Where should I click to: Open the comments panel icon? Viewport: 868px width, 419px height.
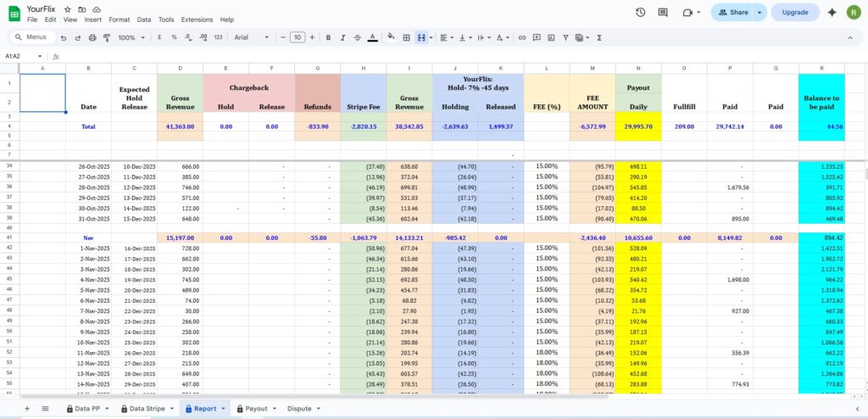click(663, 12)
